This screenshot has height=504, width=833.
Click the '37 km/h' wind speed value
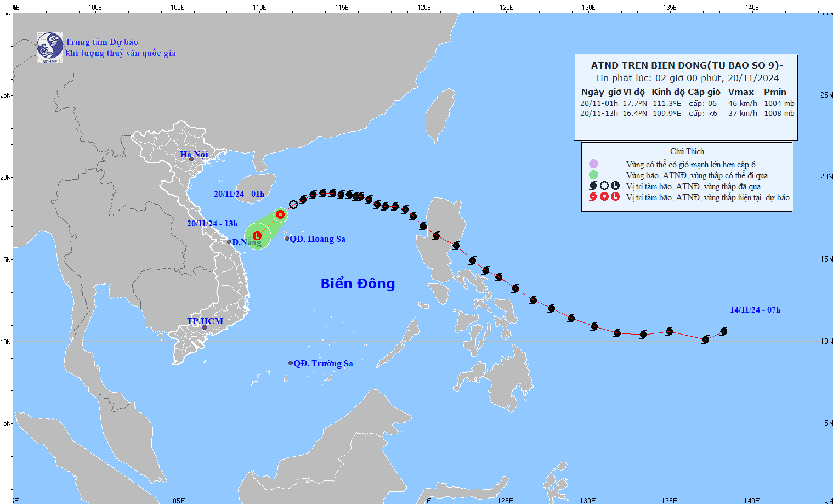click(x=743, y=114)
